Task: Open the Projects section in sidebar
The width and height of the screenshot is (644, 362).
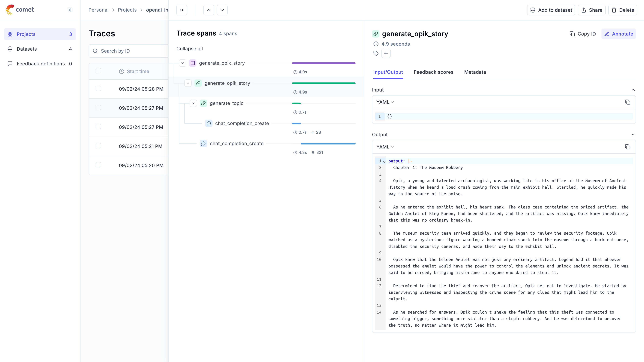Action: click(26, 34)
